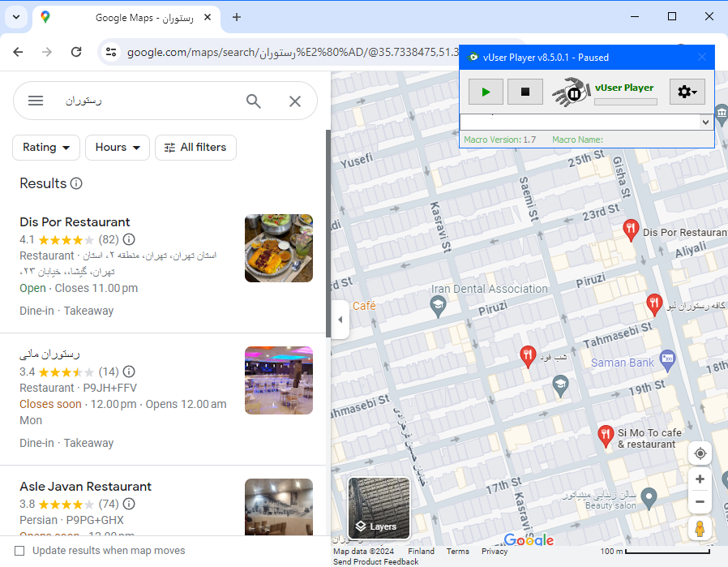
Task: Click the کافه رستوران لبو map pin
Action: tap(654, 305)
